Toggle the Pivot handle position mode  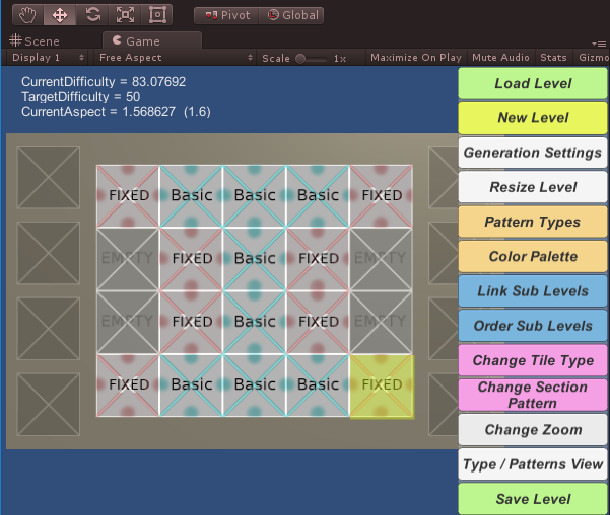227,15
